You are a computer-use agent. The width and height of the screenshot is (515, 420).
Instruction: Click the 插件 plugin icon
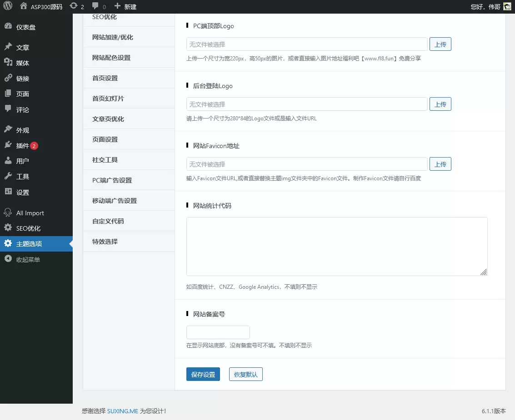(x=8, y=145)
